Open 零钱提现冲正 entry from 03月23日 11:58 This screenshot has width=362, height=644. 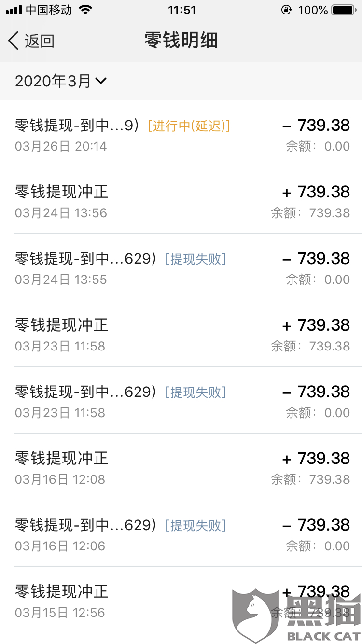181,334
